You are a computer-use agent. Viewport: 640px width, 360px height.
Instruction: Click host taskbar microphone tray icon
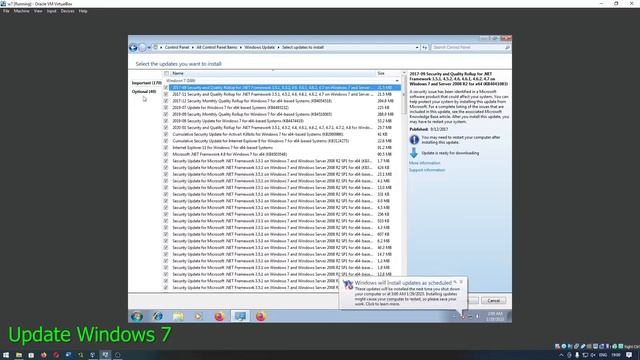[577, 355]
